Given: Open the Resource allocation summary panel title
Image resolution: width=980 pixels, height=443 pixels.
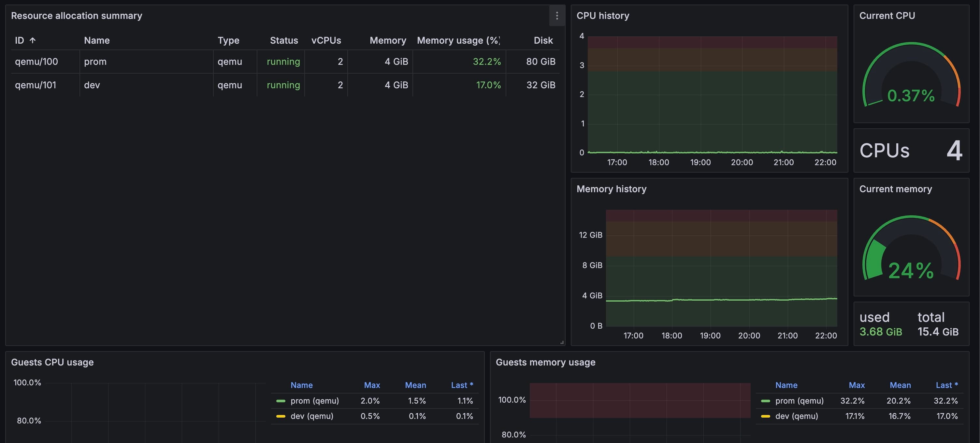Looking at the screenshot, I should pyautogui.click(x=77, y=16).
